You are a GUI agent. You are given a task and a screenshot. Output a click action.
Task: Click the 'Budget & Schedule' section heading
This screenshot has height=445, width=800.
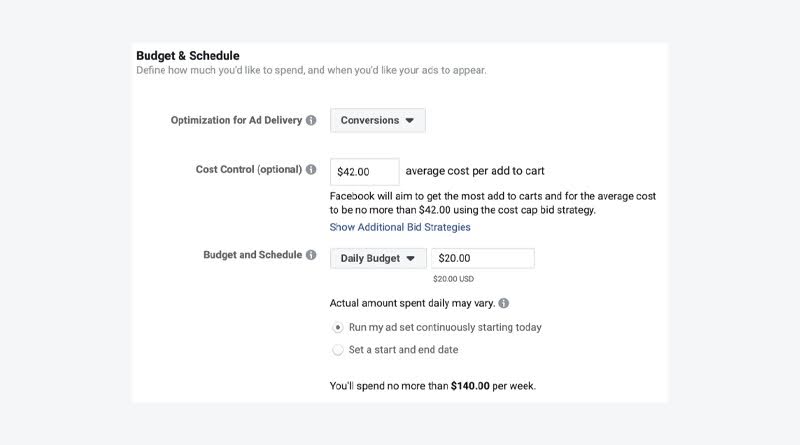click(188, 56)
